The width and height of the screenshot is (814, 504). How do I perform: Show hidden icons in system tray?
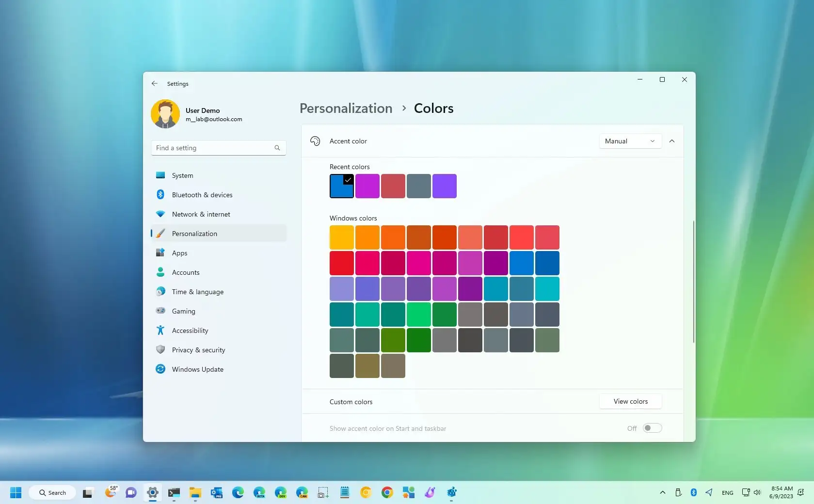(662, 493)
